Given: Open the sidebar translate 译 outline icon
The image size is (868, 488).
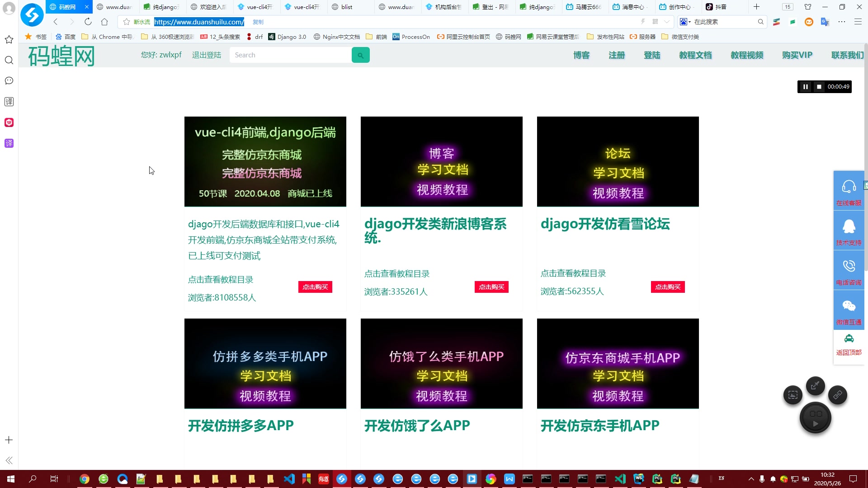Looking at the screenshot, I should pyautogui.click(x=9, y=102).
